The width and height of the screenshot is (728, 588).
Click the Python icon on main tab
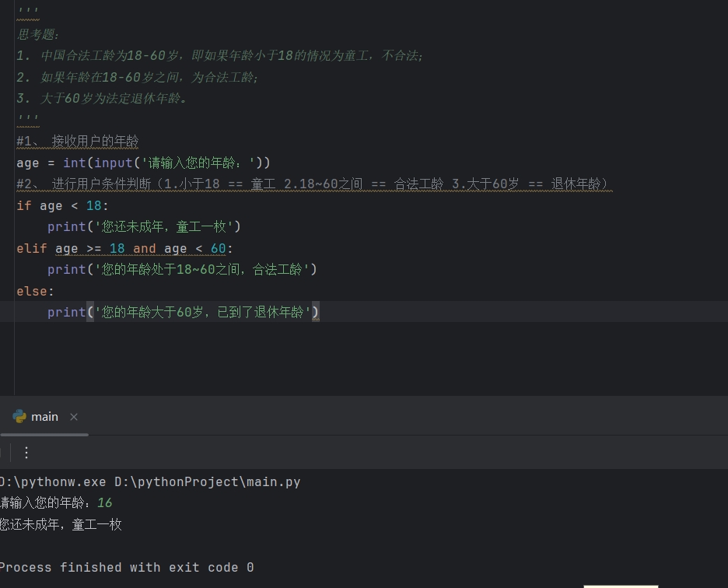[19, 416]
